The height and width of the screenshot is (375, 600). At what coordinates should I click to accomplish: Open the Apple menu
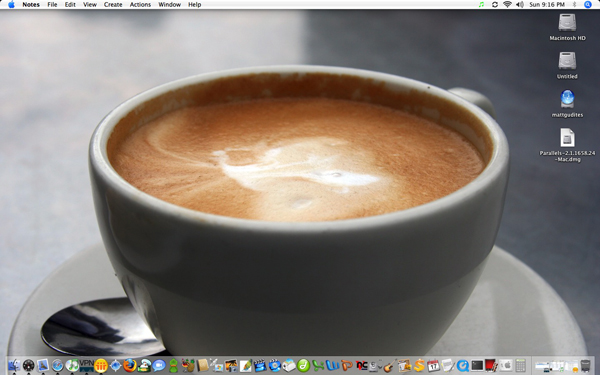11,5
